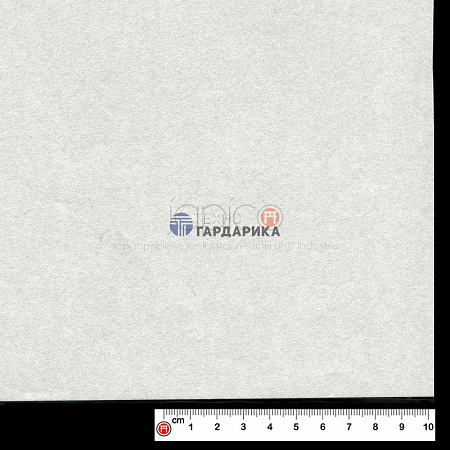Click number 5 on the ruler

tap(296, 427)
